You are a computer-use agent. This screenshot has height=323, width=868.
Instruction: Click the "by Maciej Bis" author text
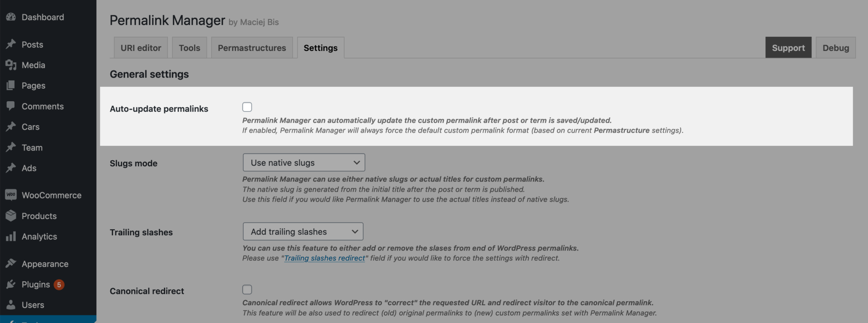[253, 22]
